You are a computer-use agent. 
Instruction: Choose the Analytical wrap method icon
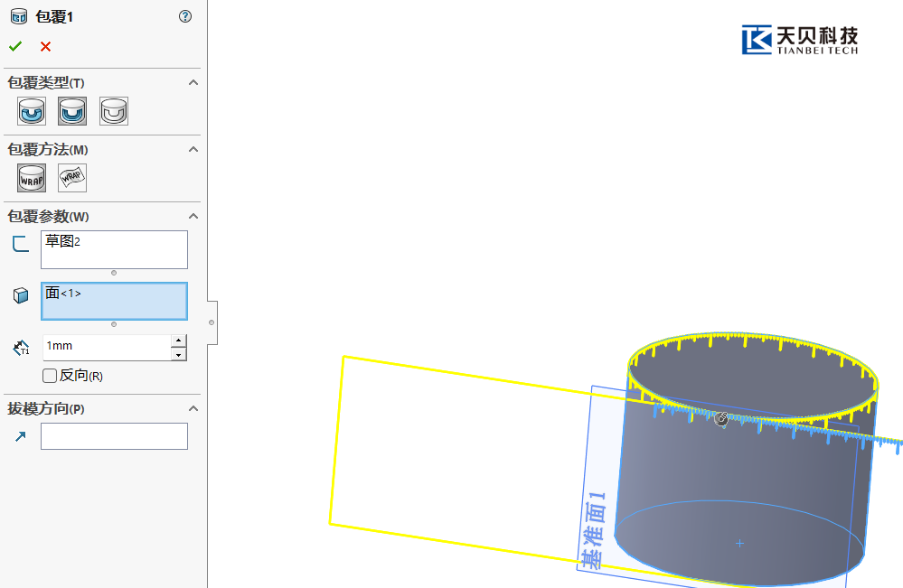point(32,178)
